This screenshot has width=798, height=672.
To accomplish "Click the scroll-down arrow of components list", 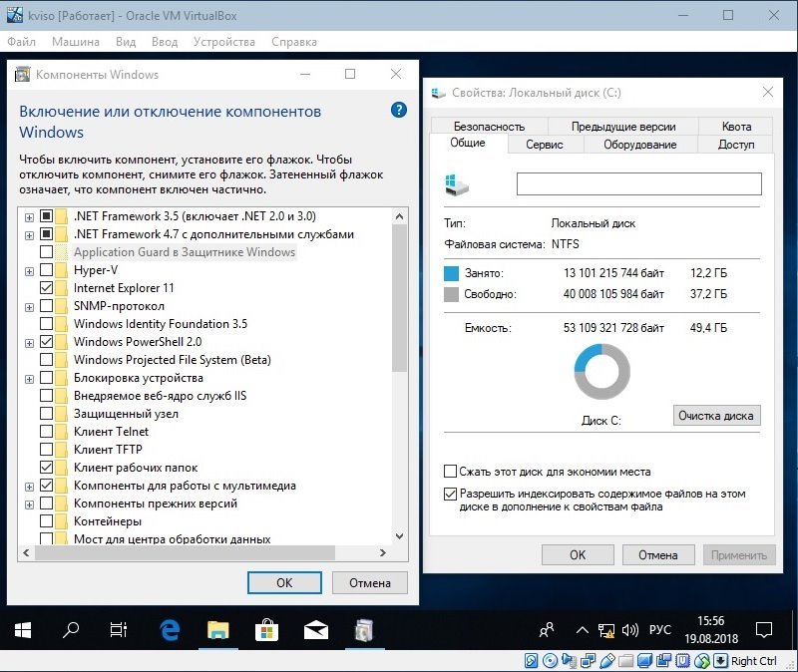I will click(400, 536).
